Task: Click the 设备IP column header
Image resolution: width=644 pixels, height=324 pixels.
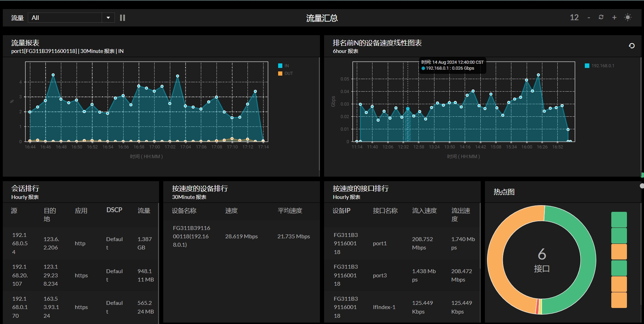Action: pyautogui.click(x=341, y=211)
